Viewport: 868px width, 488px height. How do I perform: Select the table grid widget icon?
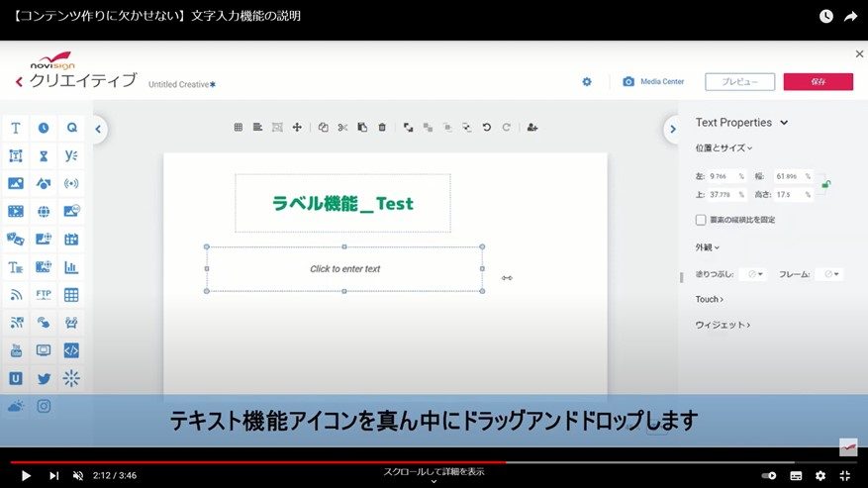[71, 295]
